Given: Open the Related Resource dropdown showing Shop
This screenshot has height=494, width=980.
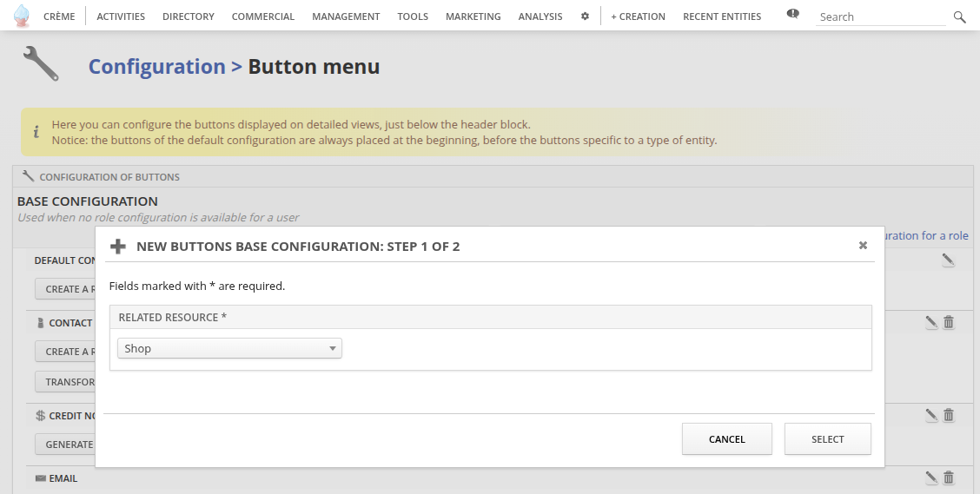Looking at the screenshot, I should [x=229, y=348].
